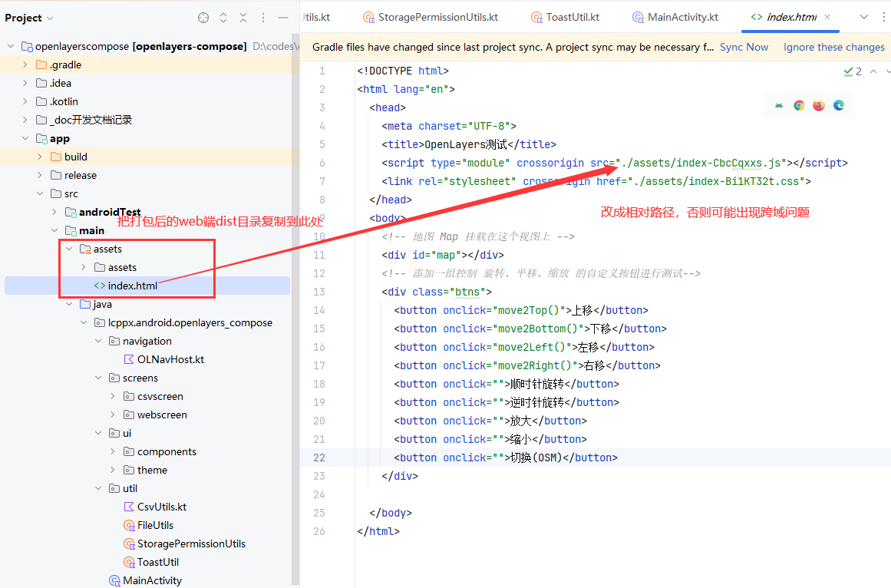Click the inspection problems indicator showing 2
Image resolution: width=891 pixels, height=588 pixels.
853,71
